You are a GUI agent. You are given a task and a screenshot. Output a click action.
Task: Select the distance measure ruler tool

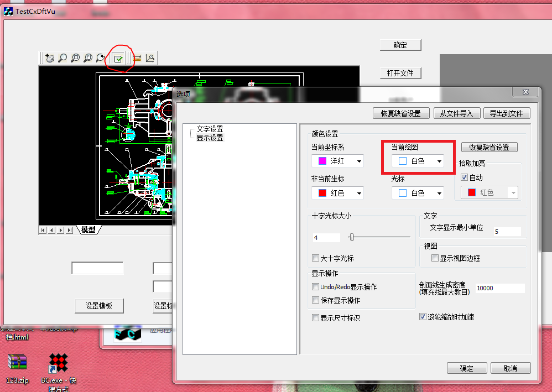137,58
